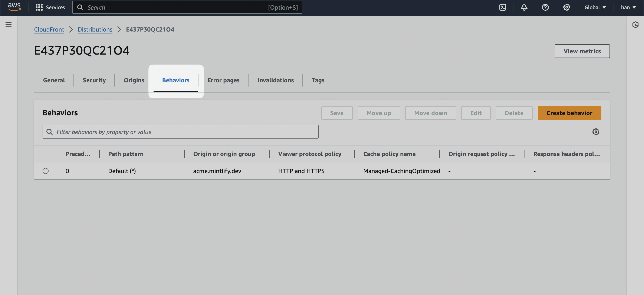The width and height of the screenshot is (644, 295).
Task: Click the filter behaviors search field
Action: [x=181, y=132]
